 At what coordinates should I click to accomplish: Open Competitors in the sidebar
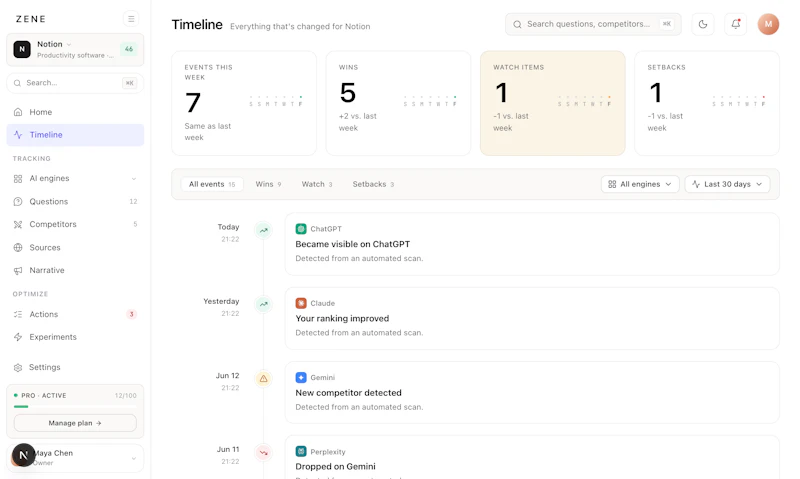[x=75, y=224]
